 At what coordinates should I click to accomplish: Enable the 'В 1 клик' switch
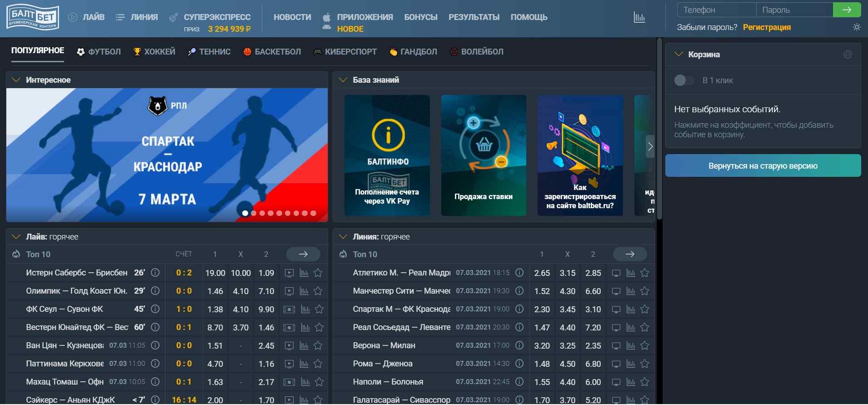point(683,80)
